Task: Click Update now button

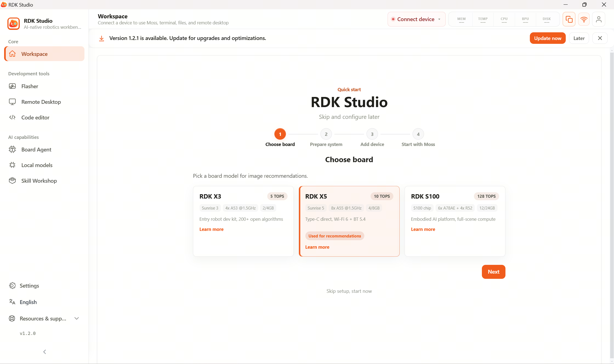Action: (x=548, y=38)
